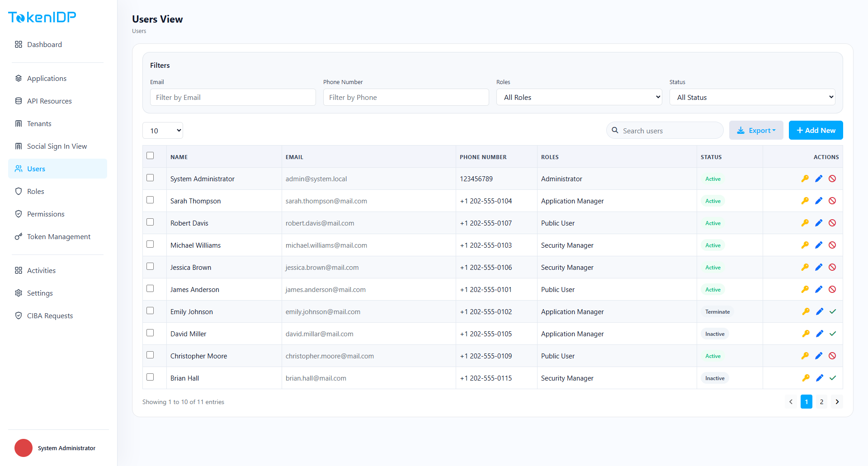The image size is (868, 466).
Task: Tick the James Anderson row checkbox
Action: pos(150,288)
